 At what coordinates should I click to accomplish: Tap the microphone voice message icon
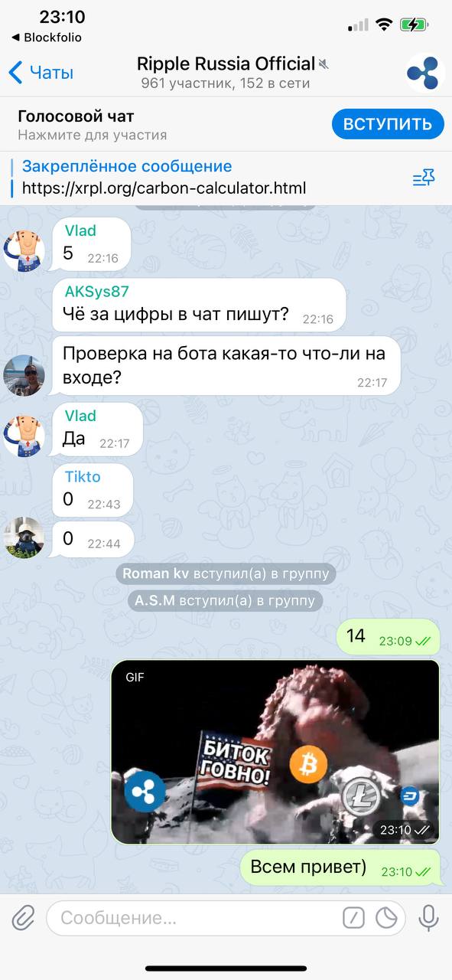[428, 917]
